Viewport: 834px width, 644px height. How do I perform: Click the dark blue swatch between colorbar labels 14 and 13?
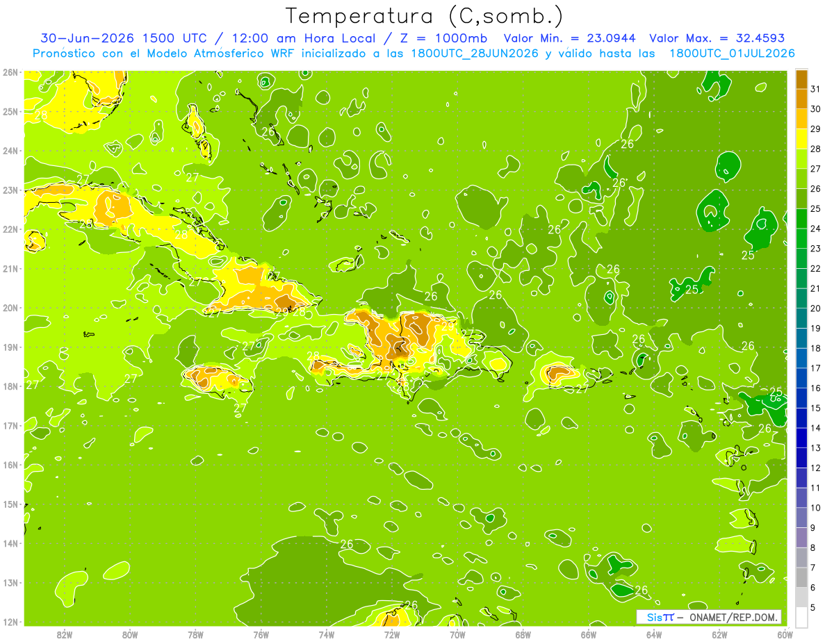(x=801, y=438)
